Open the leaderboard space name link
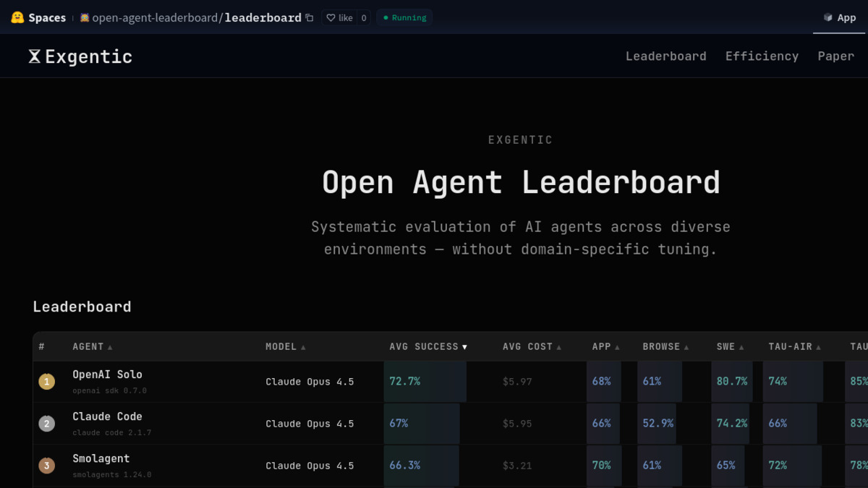The height and width of the screenshot is (488, 868). (263, 17)
